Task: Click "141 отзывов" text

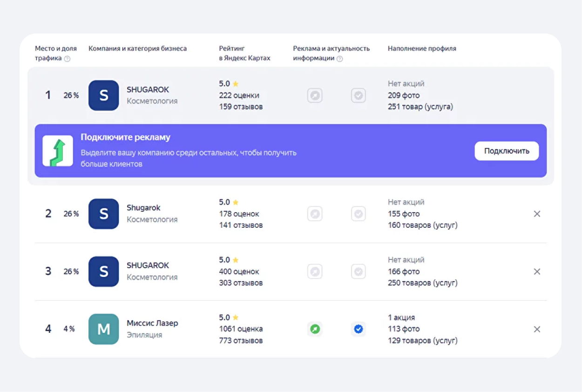Action: [241, 225]
